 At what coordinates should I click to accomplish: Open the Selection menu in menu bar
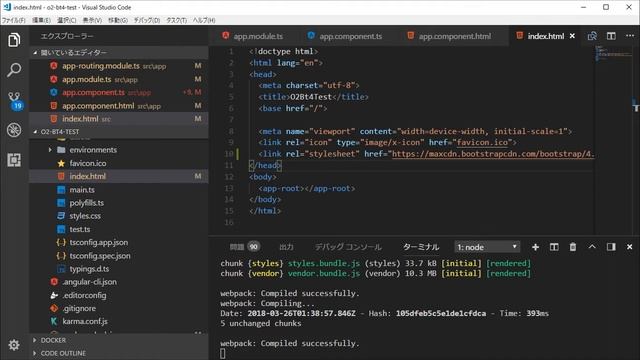[x=67, y=20]
